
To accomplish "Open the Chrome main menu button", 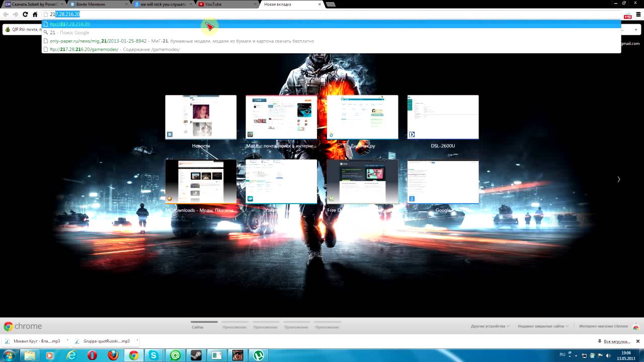I will point(638,15).
